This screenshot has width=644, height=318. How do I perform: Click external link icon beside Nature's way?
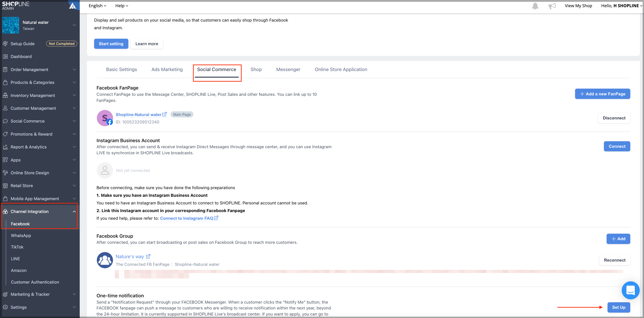[x=148, y=256]
